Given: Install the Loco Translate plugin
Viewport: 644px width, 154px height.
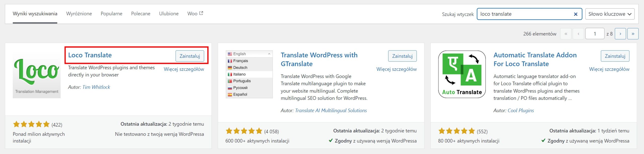Looking at the screenshot, I should 190,56.
